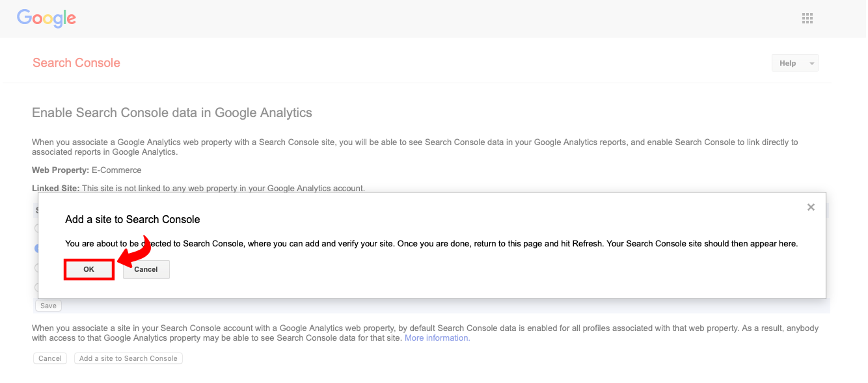Cancel the Add a site dialog
Viewport: 868px width, 383px height.
pyautogui.click(x=146, y=269)
